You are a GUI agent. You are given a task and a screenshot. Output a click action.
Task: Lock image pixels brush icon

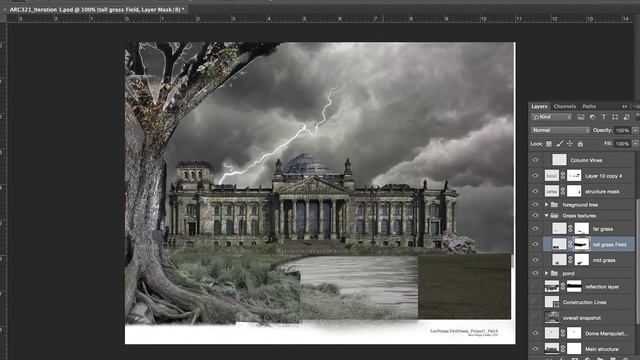tap(560, 144)
